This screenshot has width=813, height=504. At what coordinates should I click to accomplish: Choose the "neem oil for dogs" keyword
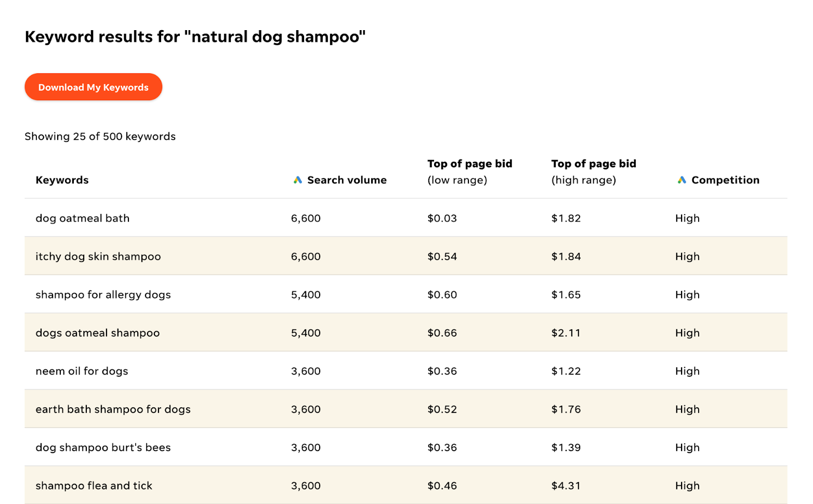[82, 371]
